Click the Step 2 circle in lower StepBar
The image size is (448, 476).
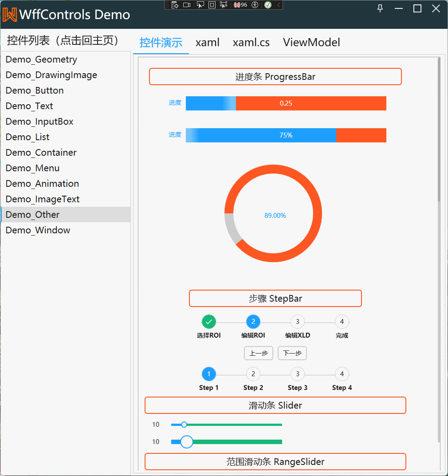click(253, 374)
